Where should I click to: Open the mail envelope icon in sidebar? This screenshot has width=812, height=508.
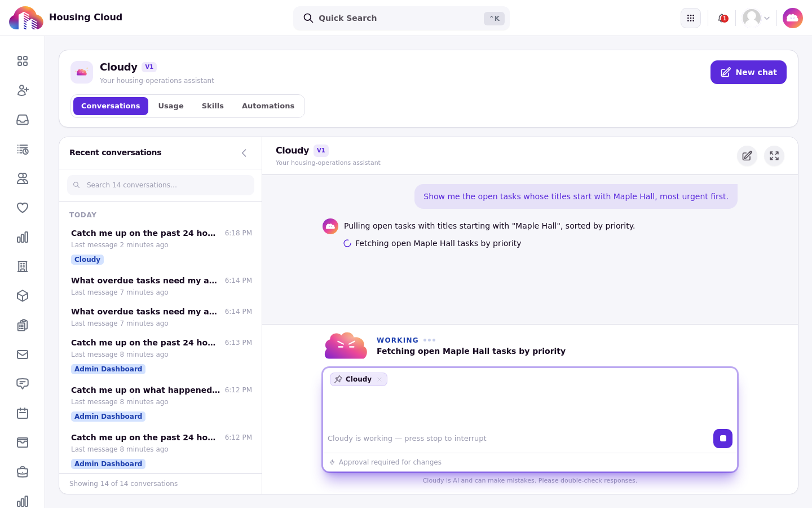point(23,354)
